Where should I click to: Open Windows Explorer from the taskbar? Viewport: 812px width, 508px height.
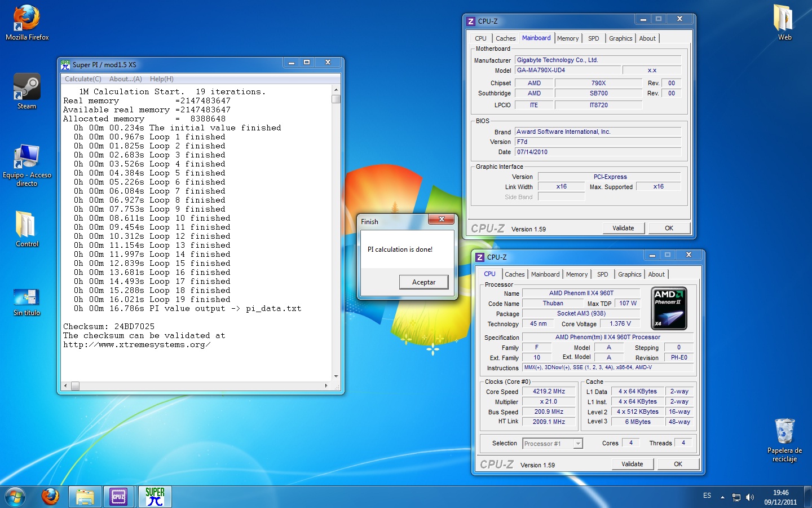[x=85, y=497]
